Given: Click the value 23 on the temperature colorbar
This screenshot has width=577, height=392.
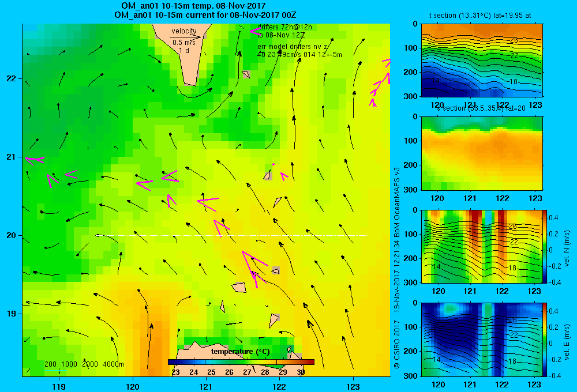Looking at the screenshot, I should (175, 372).
